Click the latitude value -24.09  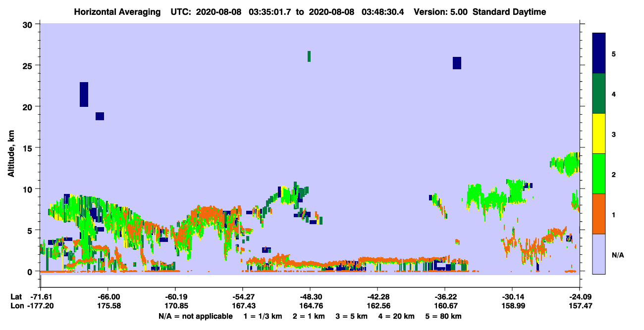580,296
